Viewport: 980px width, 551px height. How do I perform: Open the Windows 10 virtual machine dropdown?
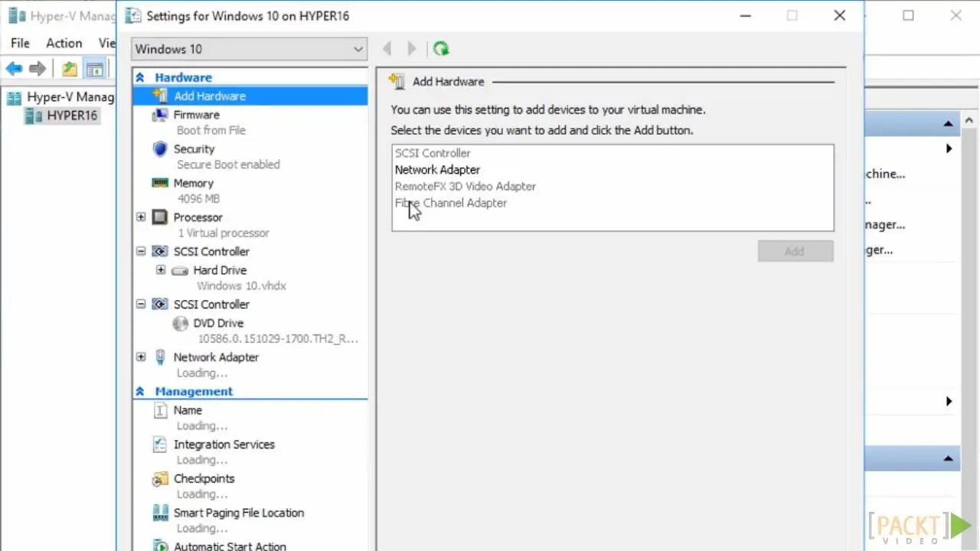pos(250,49)
